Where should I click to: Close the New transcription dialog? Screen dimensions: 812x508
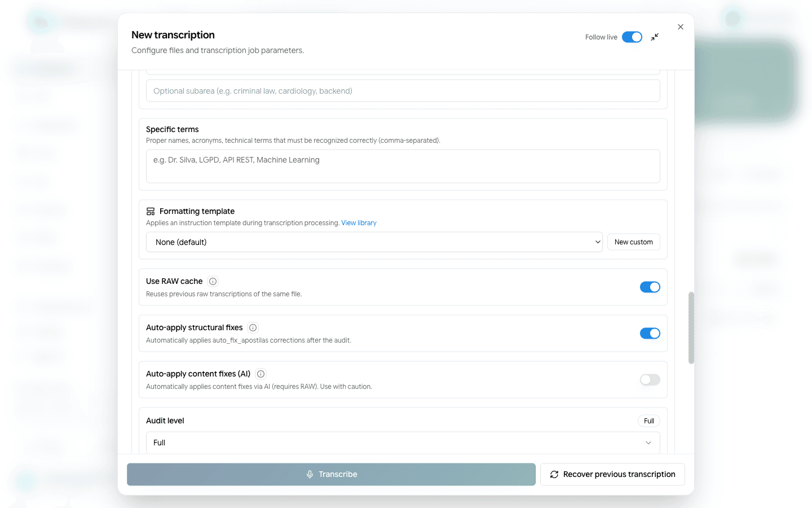click(681, 27)
